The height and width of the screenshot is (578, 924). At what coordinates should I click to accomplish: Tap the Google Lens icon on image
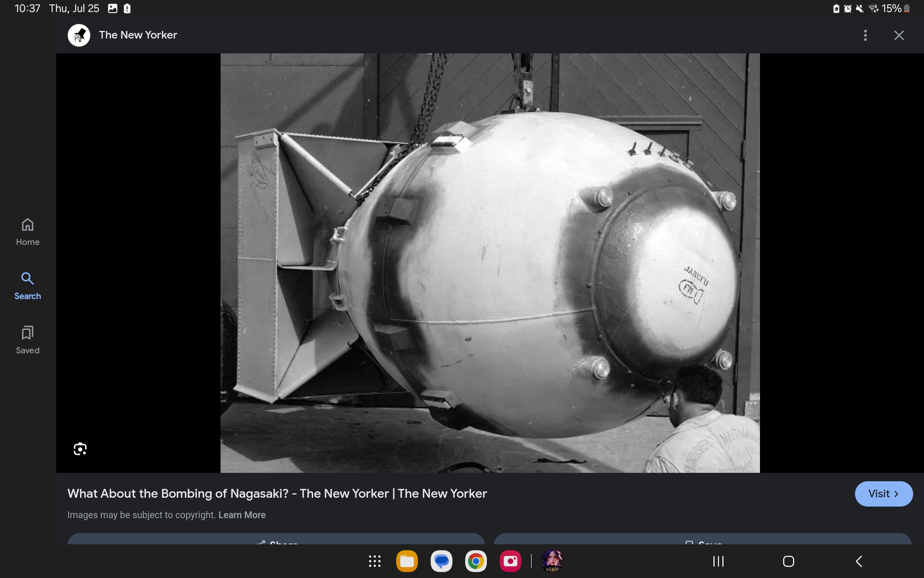80,449
